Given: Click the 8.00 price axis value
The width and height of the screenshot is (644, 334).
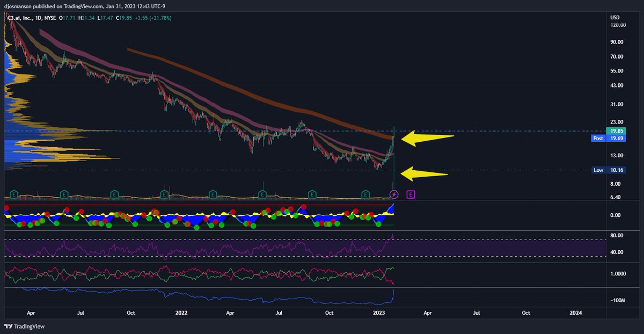Looking at the screenshot, I should 617,184.
